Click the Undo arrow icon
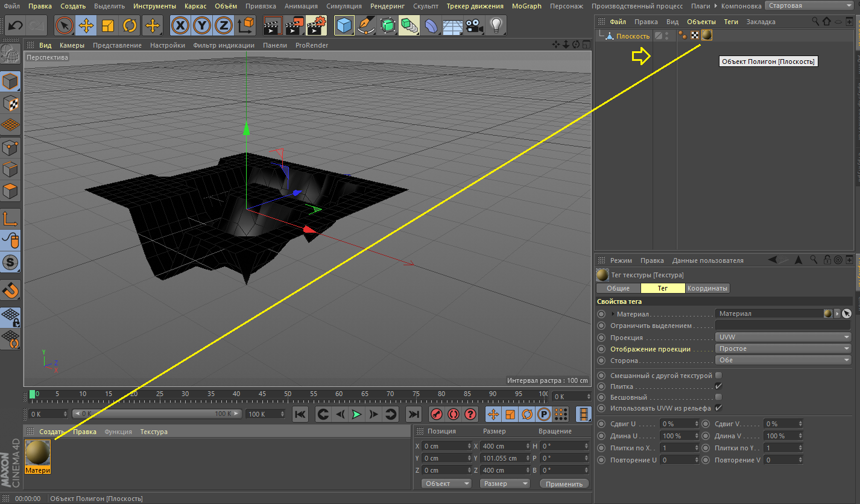 click(16, 25)
